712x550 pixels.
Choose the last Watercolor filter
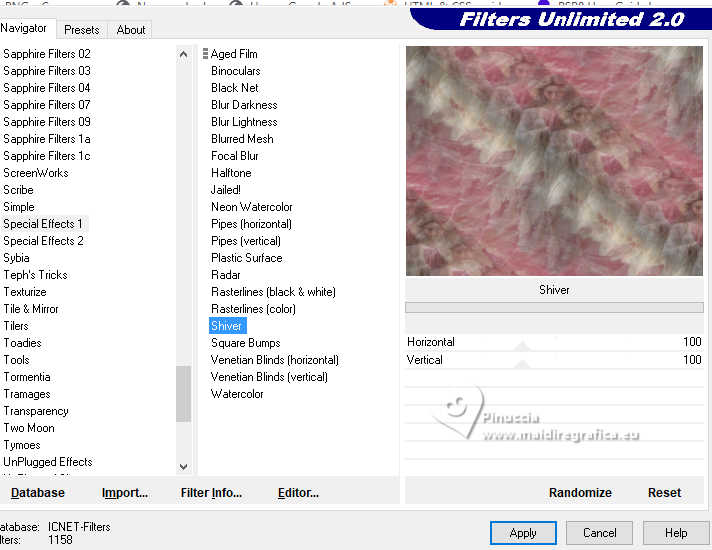tap(237, 394)
